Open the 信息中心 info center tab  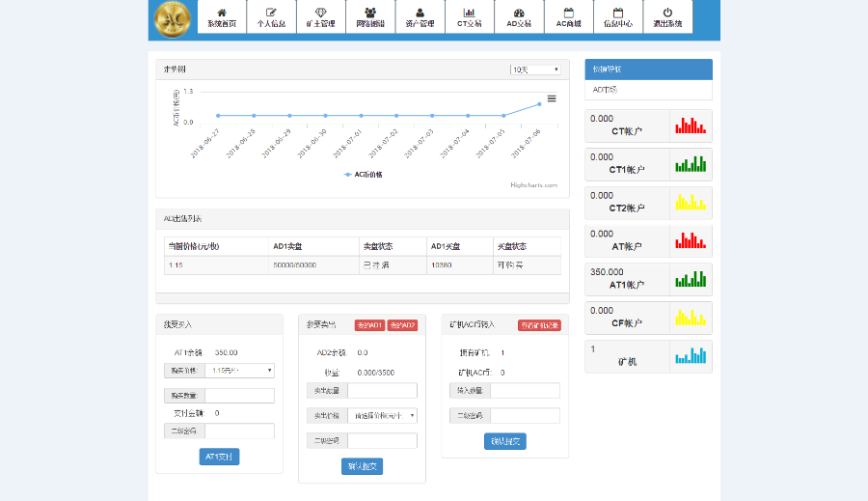click(618, 17)
